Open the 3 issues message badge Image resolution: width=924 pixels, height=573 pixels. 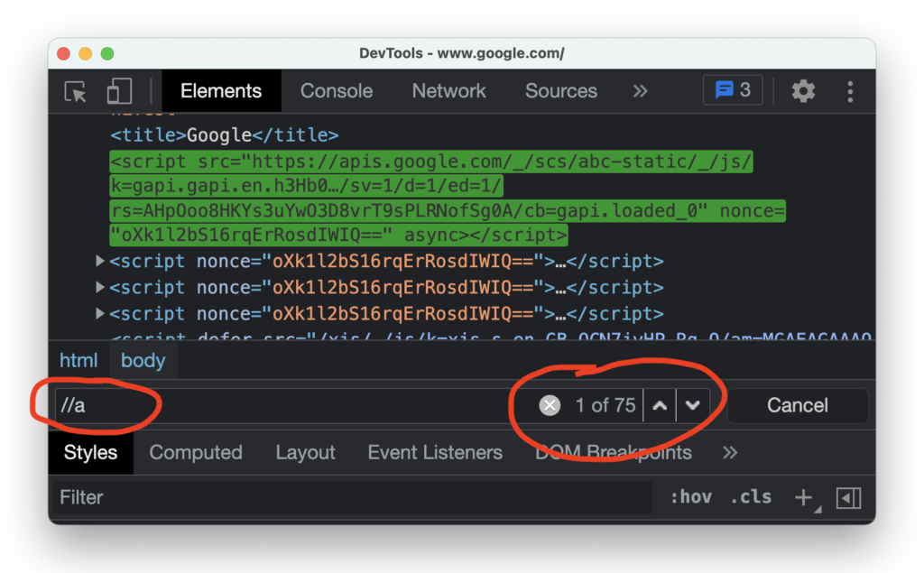(733, 90)
